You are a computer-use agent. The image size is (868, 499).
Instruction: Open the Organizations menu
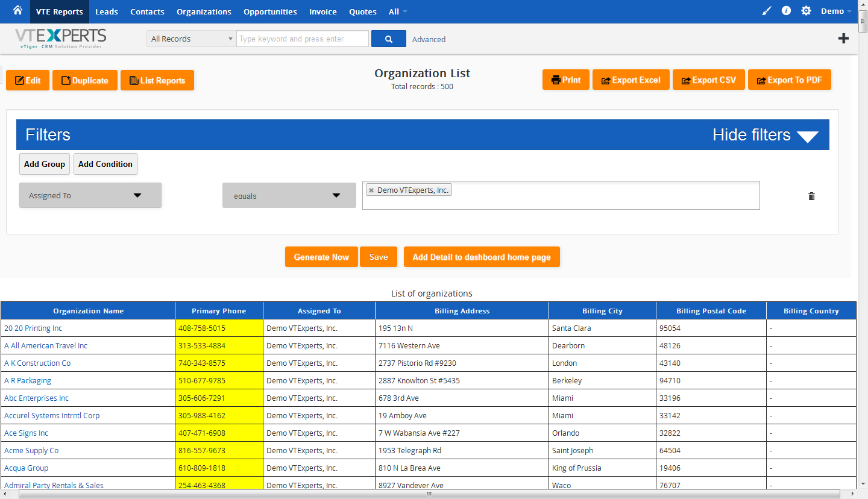pyautogui.click(x=204, y=11)
